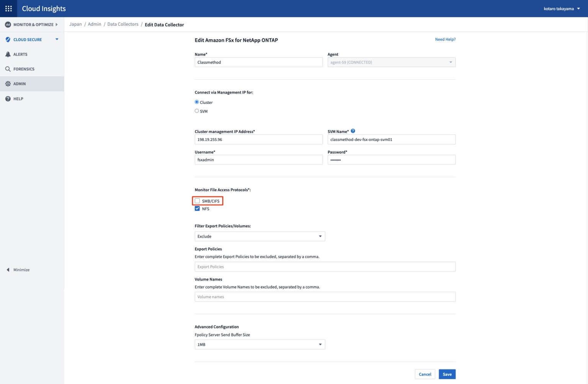Minimize the left navigation sidebar
Screen dimensions: 588x384
(18, 270)
